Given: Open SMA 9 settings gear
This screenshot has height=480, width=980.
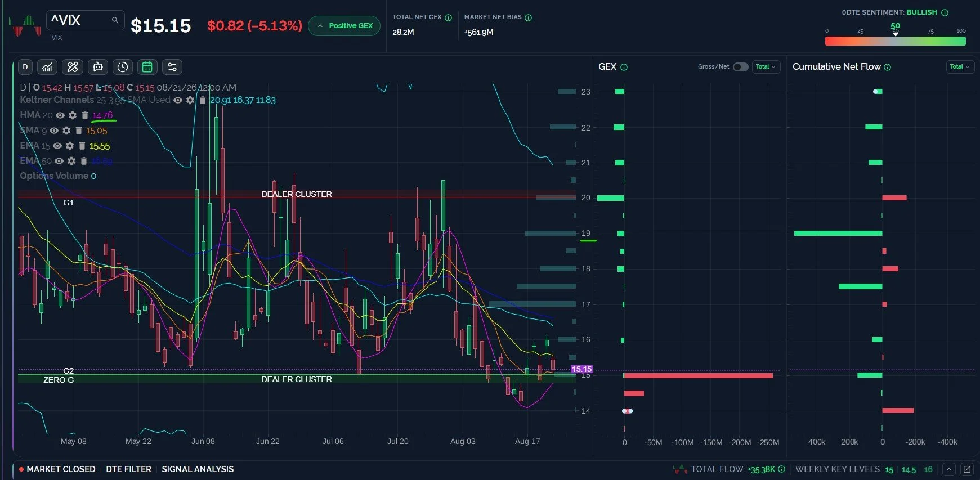Looking at the screenshot, I should pos(66,131).
